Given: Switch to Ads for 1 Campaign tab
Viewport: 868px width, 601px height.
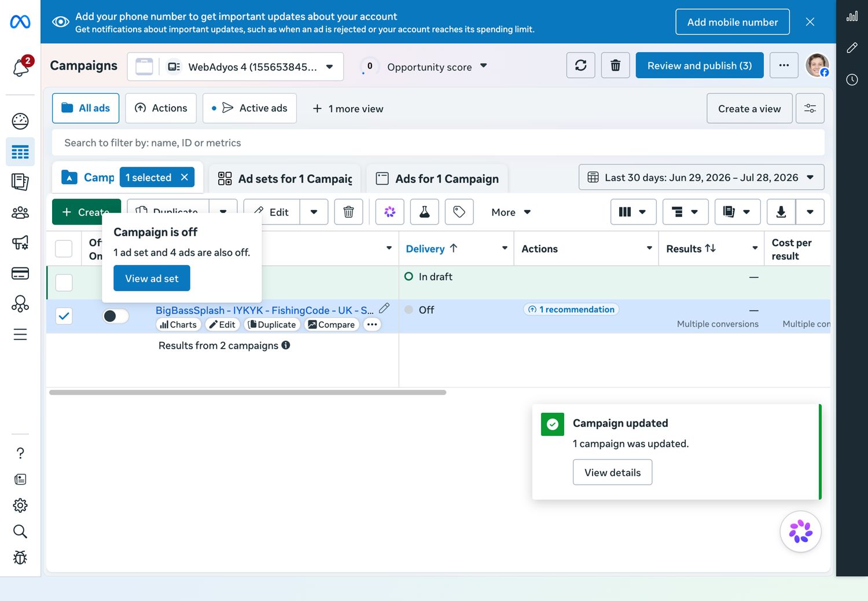Looking at the screenshot, I should click(437, 179).
